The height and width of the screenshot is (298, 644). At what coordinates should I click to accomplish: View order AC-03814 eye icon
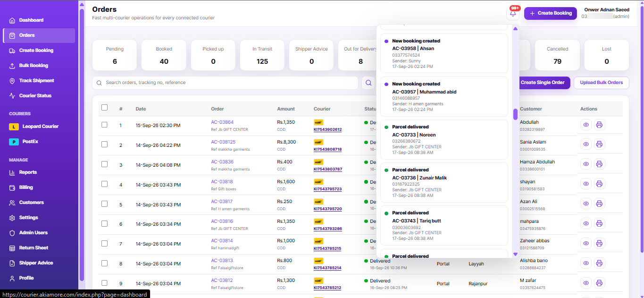[586, 244]
